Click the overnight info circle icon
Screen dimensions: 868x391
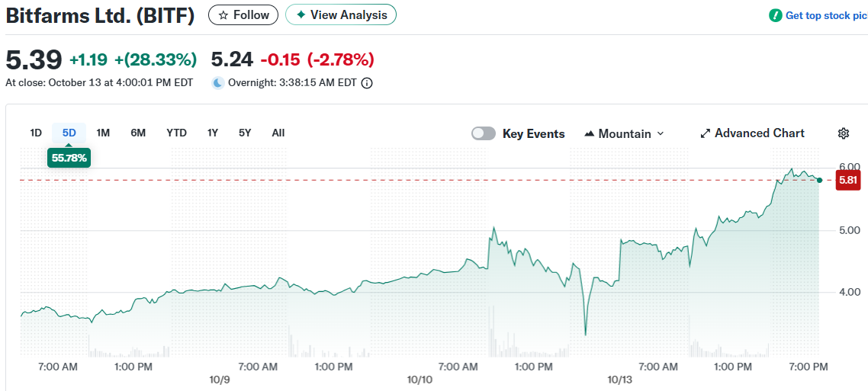[367, 83]
